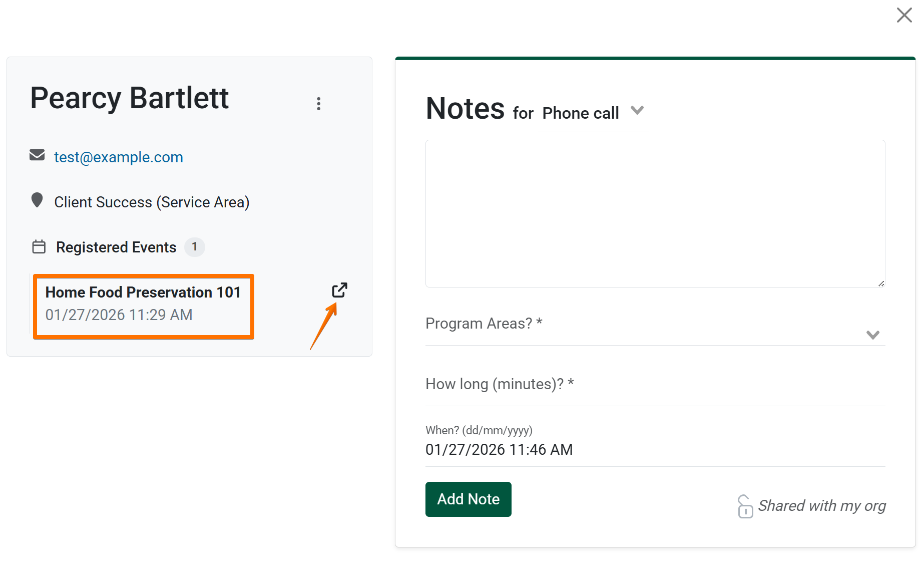This screenshot has width=924, height=571.
Task: Click the Client Success (Service Area) text
Action: pyautogui.click(x=152, y=202)
